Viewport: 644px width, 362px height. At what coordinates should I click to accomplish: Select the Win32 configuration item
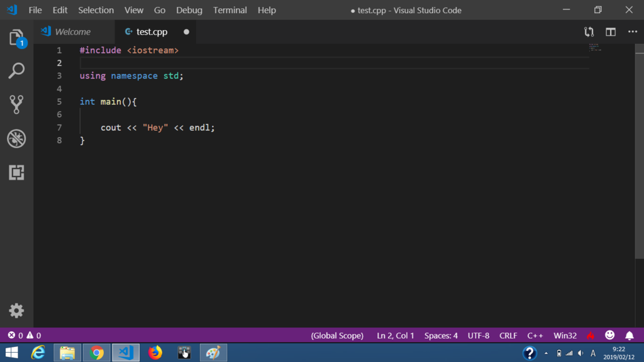565,336
